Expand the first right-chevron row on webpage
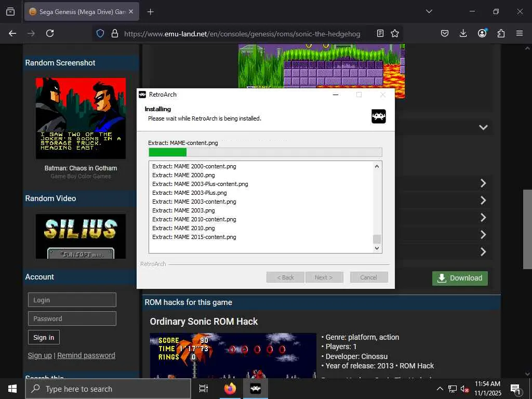The width and height of the screenshot is (532, 399). tap(483, 183)
